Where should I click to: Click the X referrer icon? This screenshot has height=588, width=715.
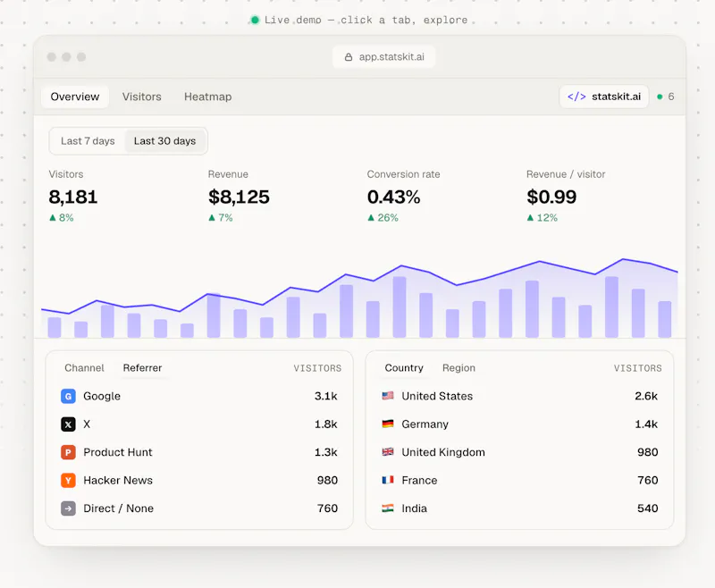pos(68,424)
